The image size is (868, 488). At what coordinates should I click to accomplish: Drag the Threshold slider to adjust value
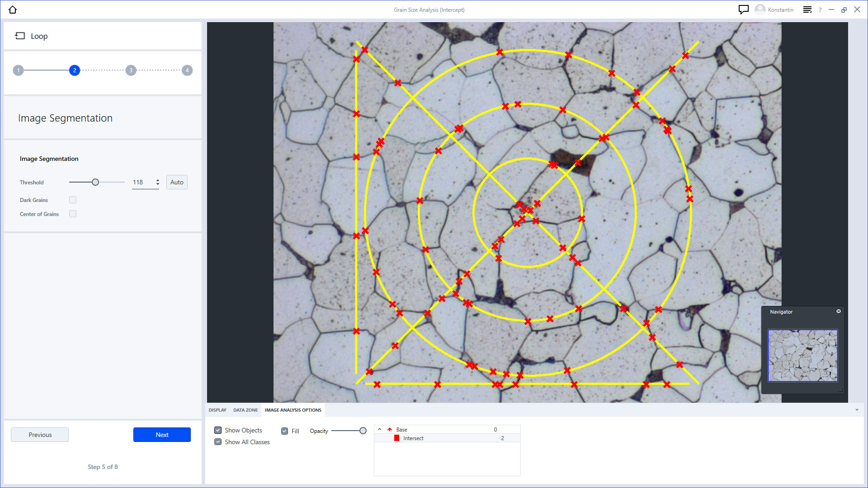point(95,182)
